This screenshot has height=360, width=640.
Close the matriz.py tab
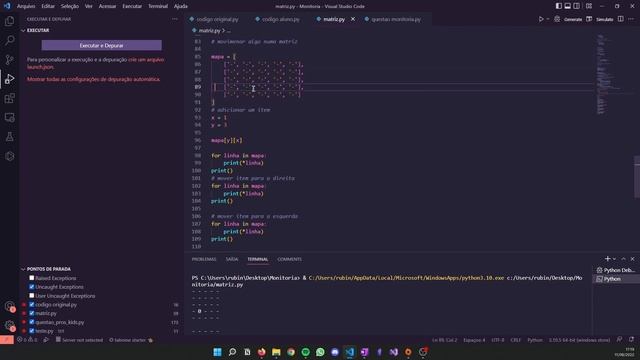click(x=353, y=19)
